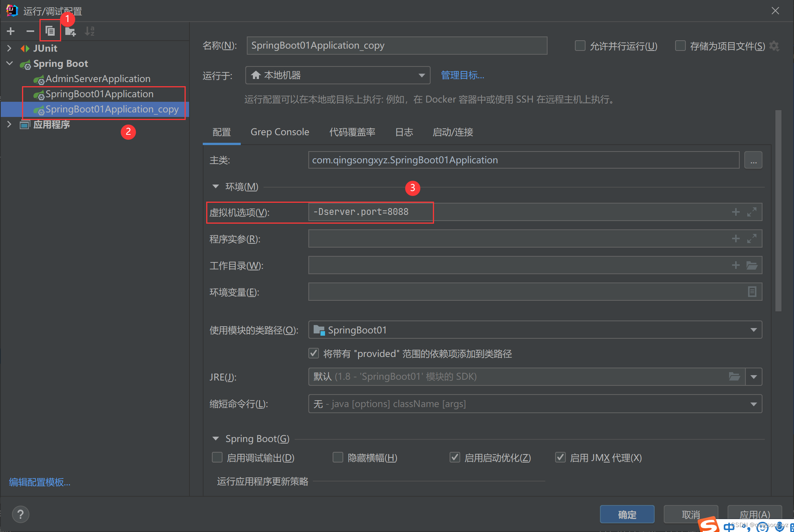Click the gear icon beside Store as project file
Screen dimensions: 794x532
click(774, 46)
